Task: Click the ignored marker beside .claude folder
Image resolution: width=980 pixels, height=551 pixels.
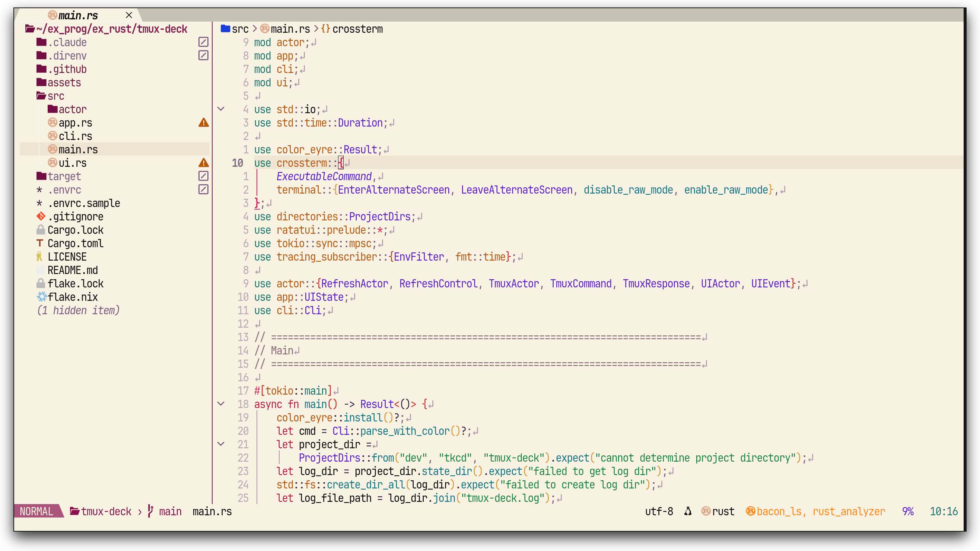Action: pyautogui.click(x=203, y=42)
